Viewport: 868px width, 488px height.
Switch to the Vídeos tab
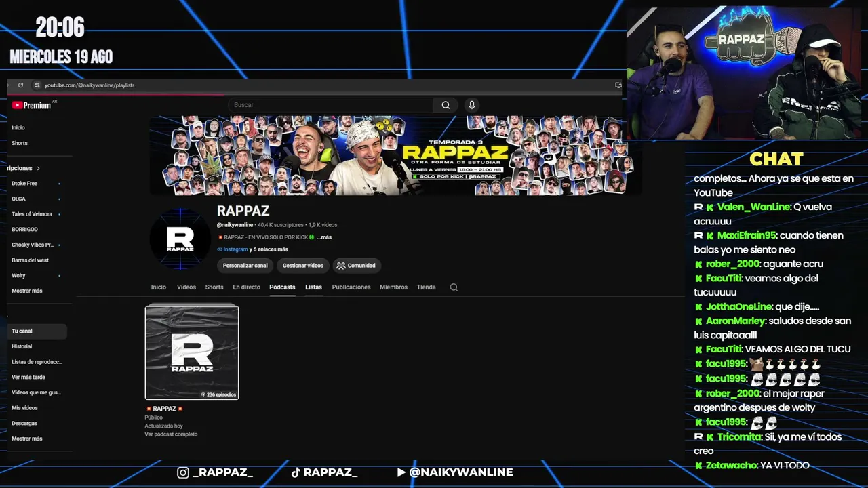point(186,287)
